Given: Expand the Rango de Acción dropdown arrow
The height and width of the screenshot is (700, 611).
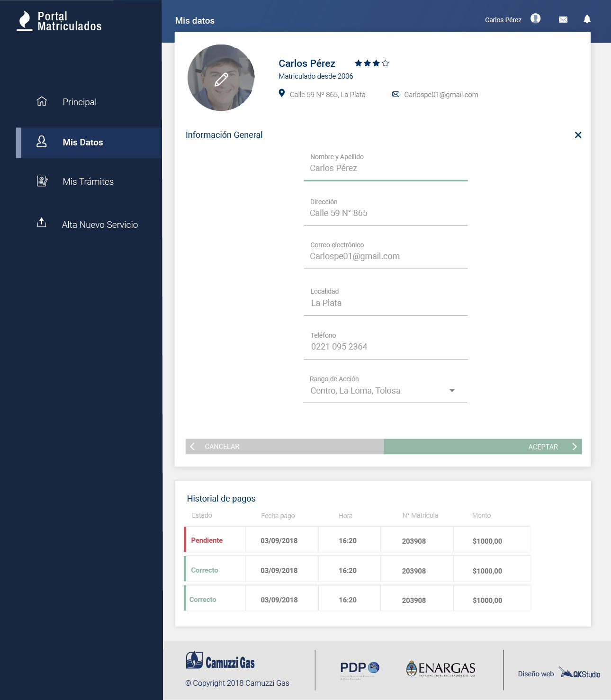Looking at the screenshot, I should coord(452,391).
